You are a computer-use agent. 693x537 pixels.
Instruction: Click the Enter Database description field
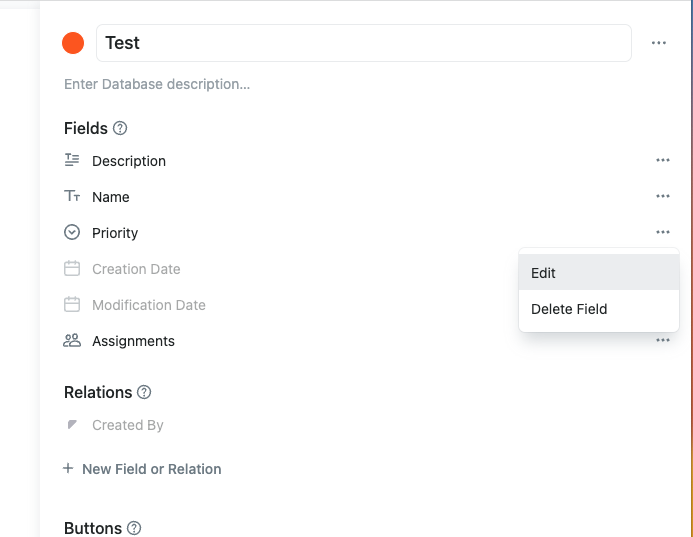click(157, 84)
